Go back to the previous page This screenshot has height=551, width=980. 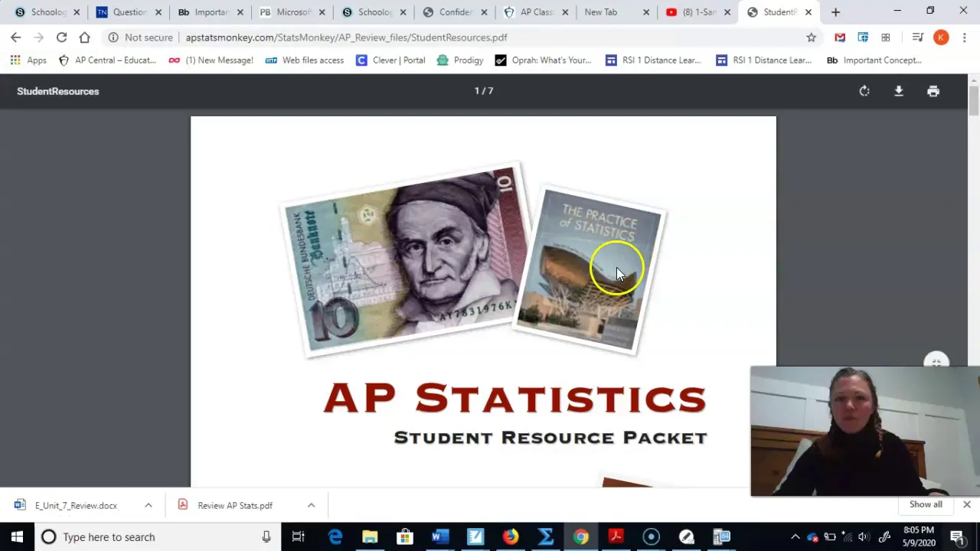pyautogui.click(x=16, y=37)
